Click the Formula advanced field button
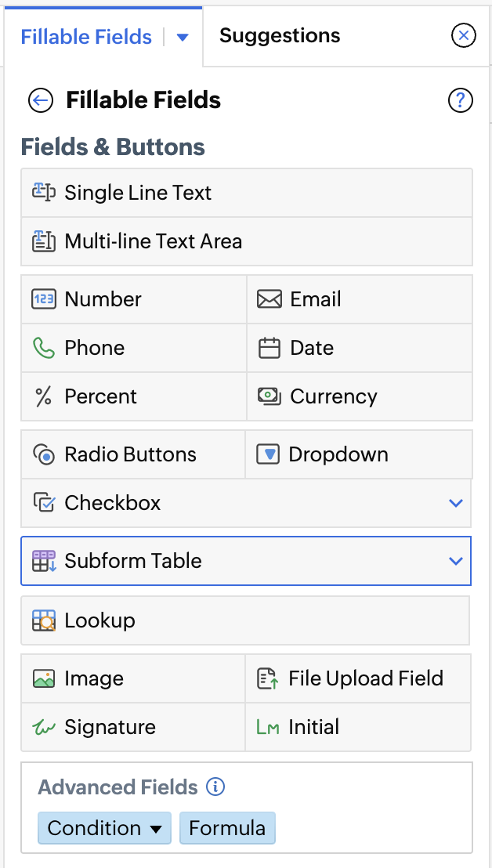The width and height of the screenshot is (492, 868). (227, 828)
